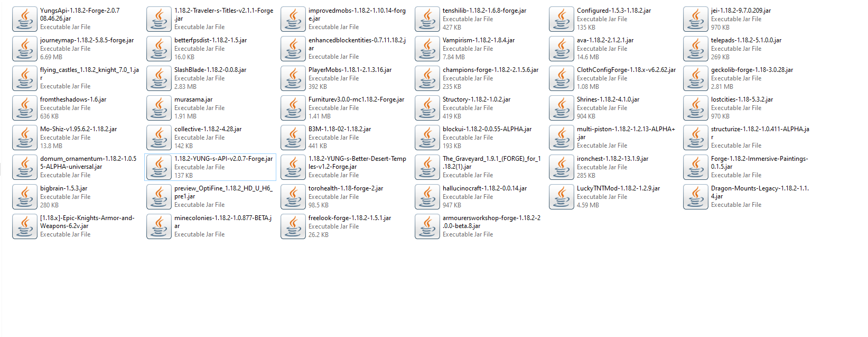This screenshot has height=337, width=868.
Task: Click the armourersworkshop-forge jar icon
Action: coord(427,226)
